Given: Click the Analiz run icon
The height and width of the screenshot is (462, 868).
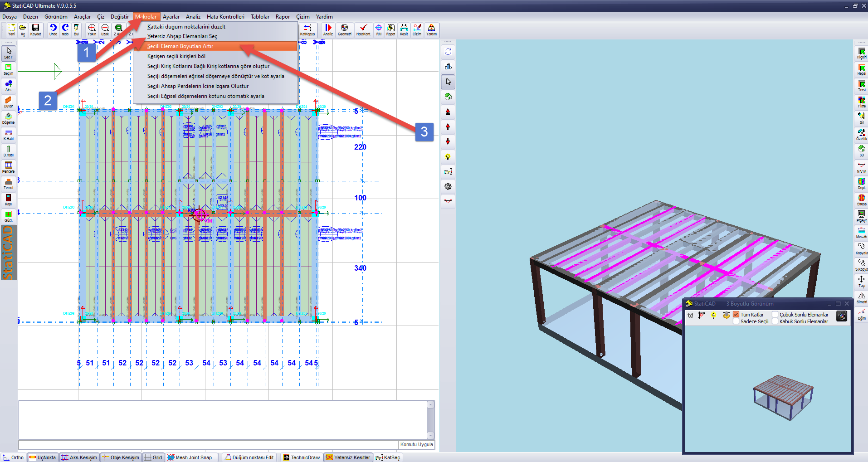Looking at the screenshot, I should pos(328,30).
